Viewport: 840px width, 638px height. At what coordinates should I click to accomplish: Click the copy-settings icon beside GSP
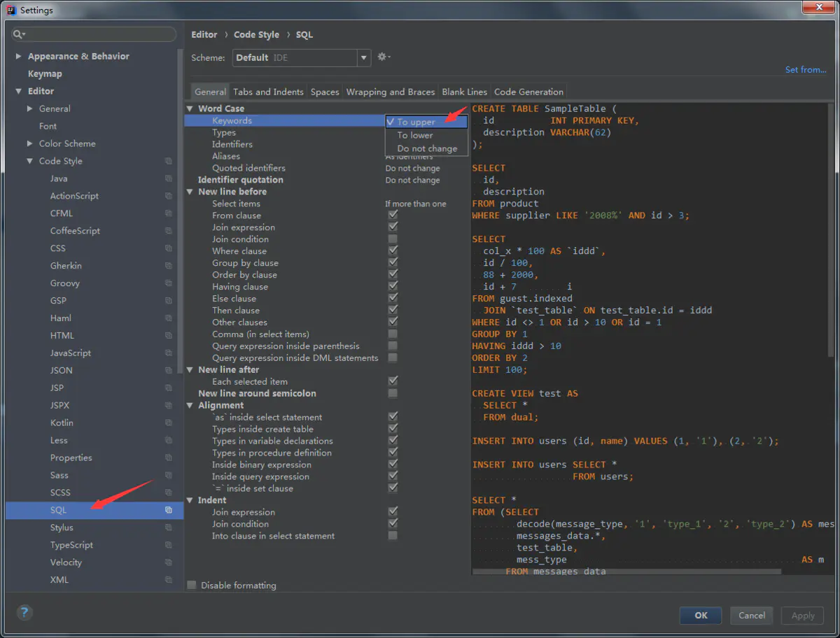(168, 301)
